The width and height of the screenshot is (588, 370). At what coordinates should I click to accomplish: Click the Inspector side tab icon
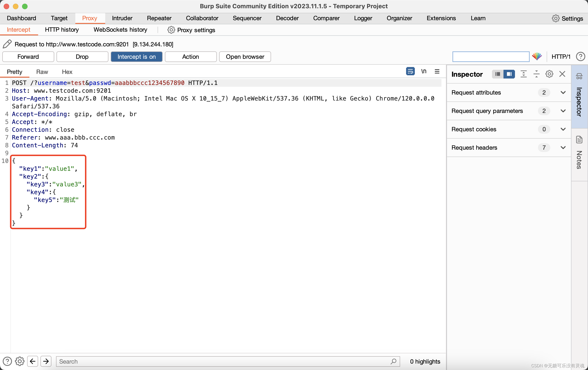coord(579,76)
